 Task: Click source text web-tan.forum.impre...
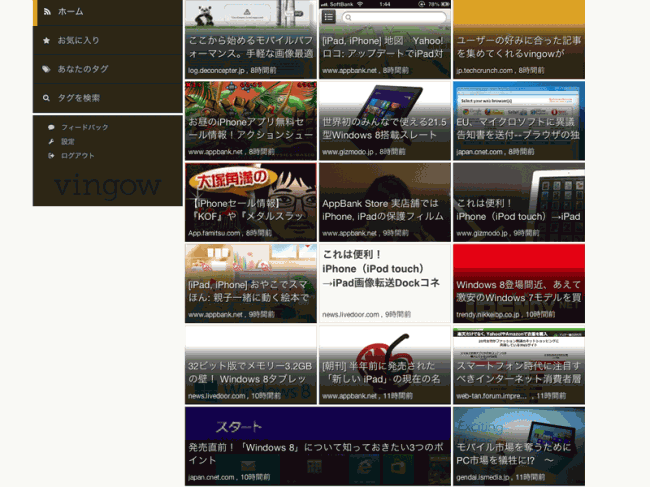[491, 396]
